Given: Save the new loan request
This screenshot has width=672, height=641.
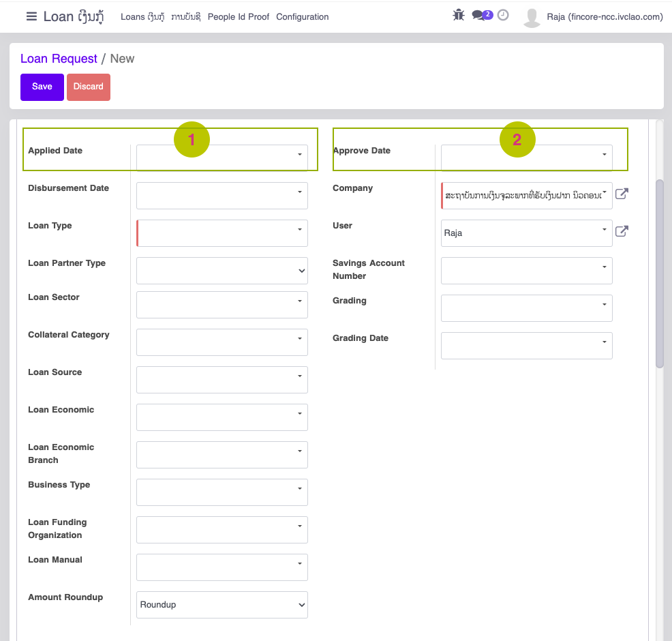Looking at the screenshot, I should pos(42,87).
